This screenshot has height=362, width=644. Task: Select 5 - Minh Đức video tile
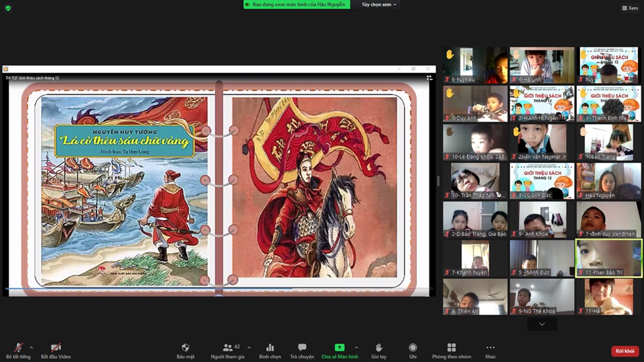pyautogui.click(x=542, y=258)
